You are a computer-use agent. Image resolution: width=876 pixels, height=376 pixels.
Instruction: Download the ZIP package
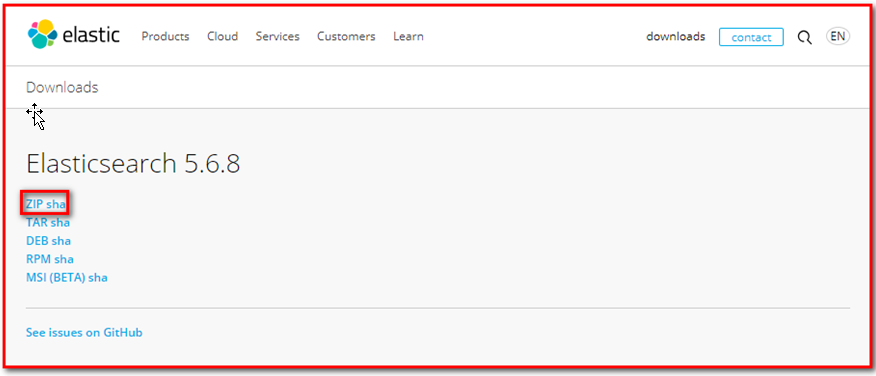pos(35,204)
